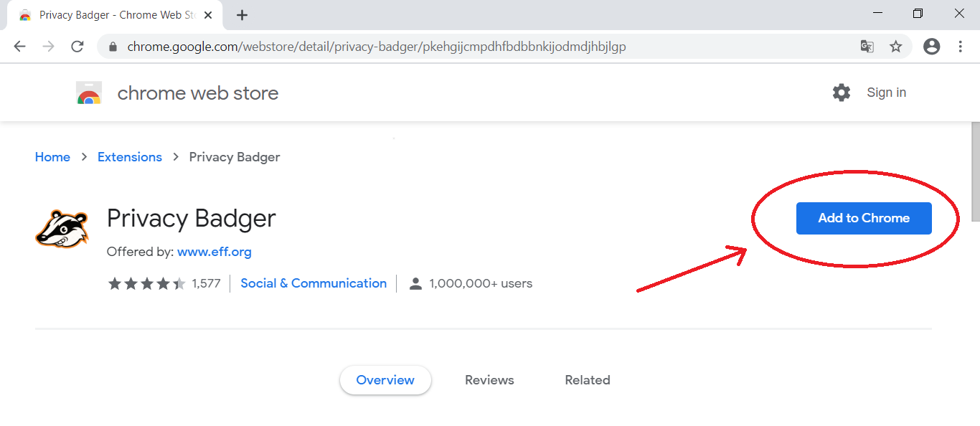Bookmark this page with star icon
Screen dimensions: 980x426
click(x=895, y=47)
